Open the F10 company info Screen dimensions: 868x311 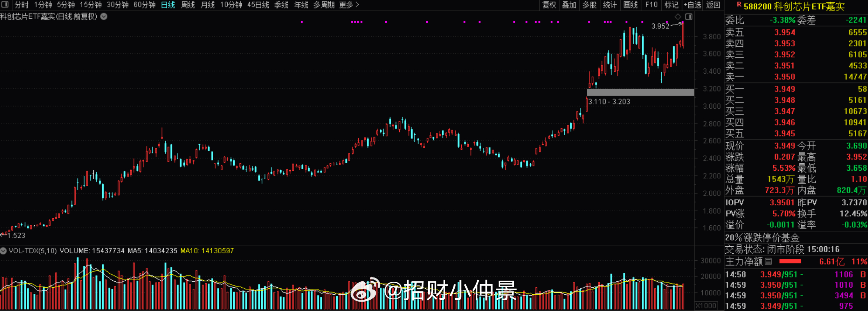coord(651,5)
